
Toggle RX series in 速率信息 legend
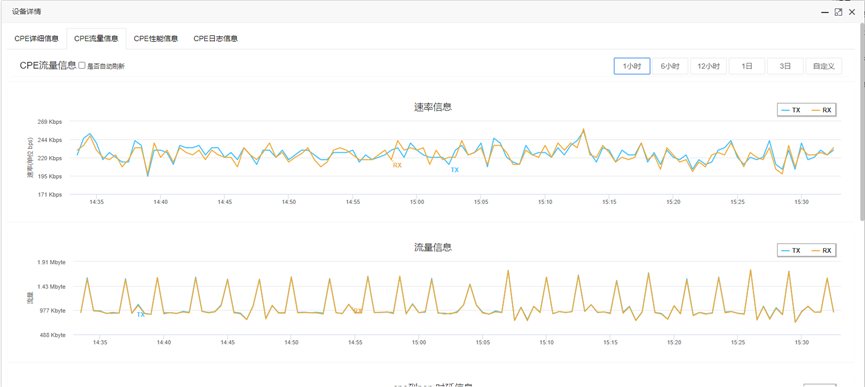pyautogui.click(x=821, y=110)
